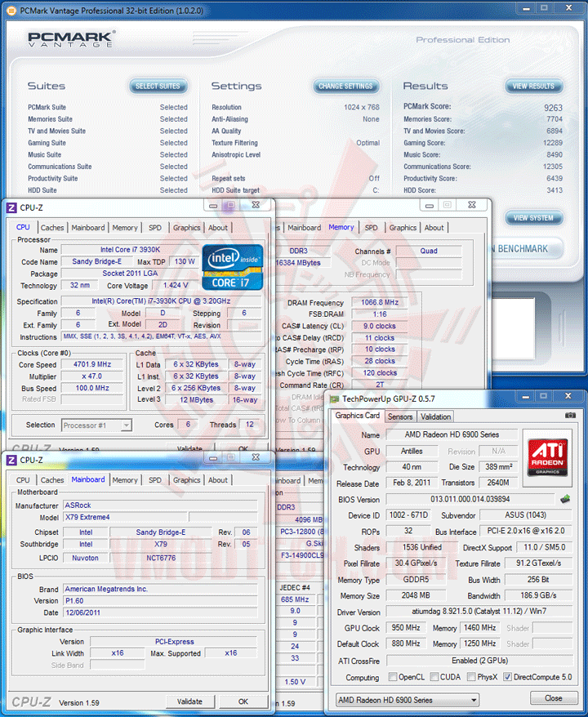Image resolution: width=588 pixels, height=717 pixels.
Task: Open Mainboard tab in top CPU-Z window
Action: pos(87,227)
